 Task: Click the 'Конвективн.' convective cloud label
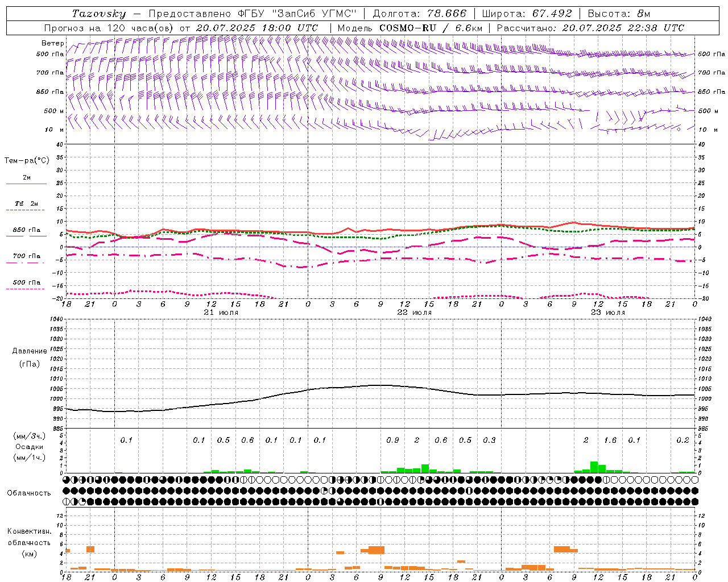[x=29, y=531]
